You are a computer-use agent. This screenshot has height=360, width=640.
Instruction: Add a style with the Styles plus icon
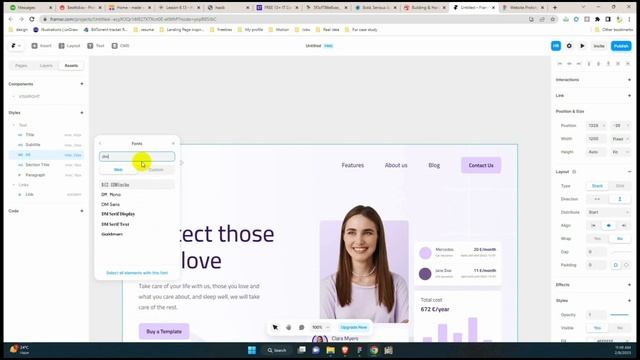[x=629, y=301]
